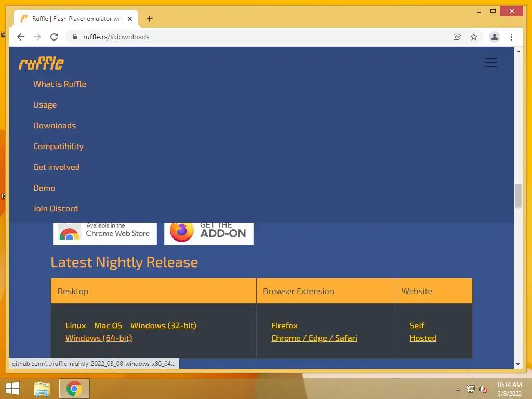
Task: Click Chrome icon in taskbar
Action: click(x=74, y=389)
